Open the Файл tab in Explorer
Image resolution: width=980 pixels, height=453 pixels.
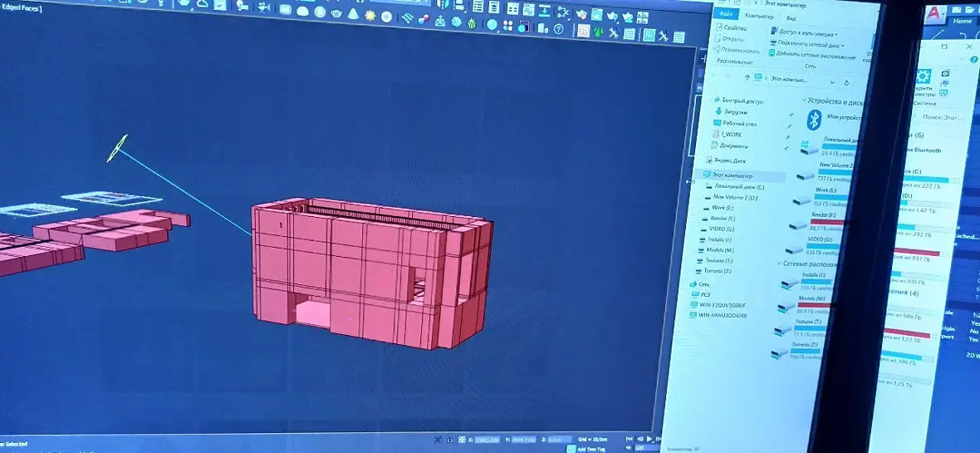tap(725, 13)
